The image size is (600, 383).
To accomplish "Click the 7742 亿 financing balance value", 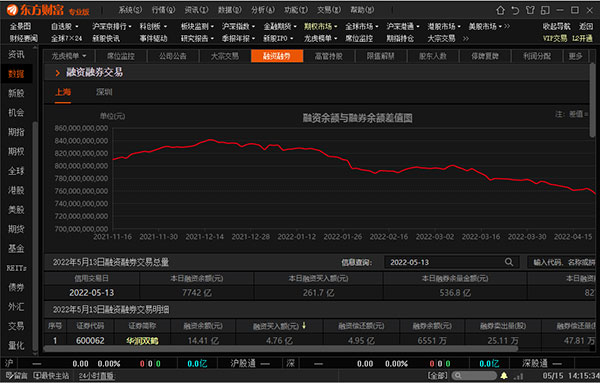I will [x=197, y=293].
